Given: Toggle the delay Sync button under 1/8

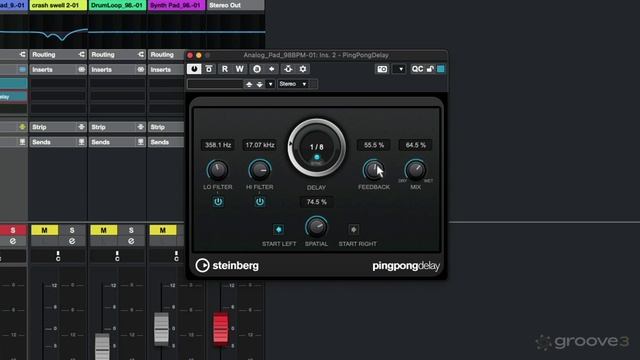Looking at the screenshot, I should pos(317,158).
